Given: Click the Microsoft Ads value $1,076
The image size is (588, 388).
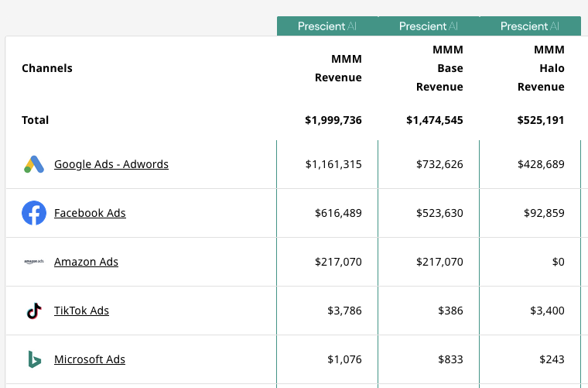Looking at the screenshot, I should coord(344,359).
